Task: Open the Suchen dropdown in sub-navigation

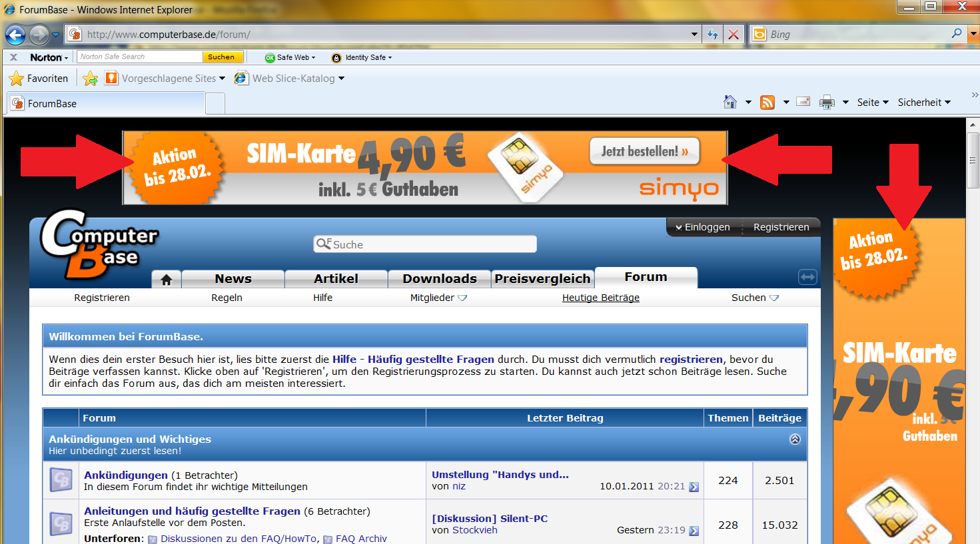Action: click(x=755, y=298)
